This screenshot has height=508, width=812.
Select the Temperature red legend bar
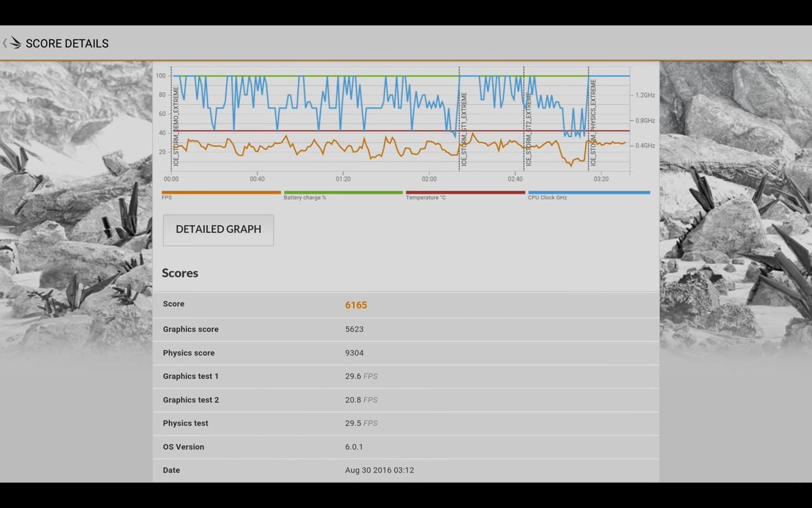click(466, 192)
